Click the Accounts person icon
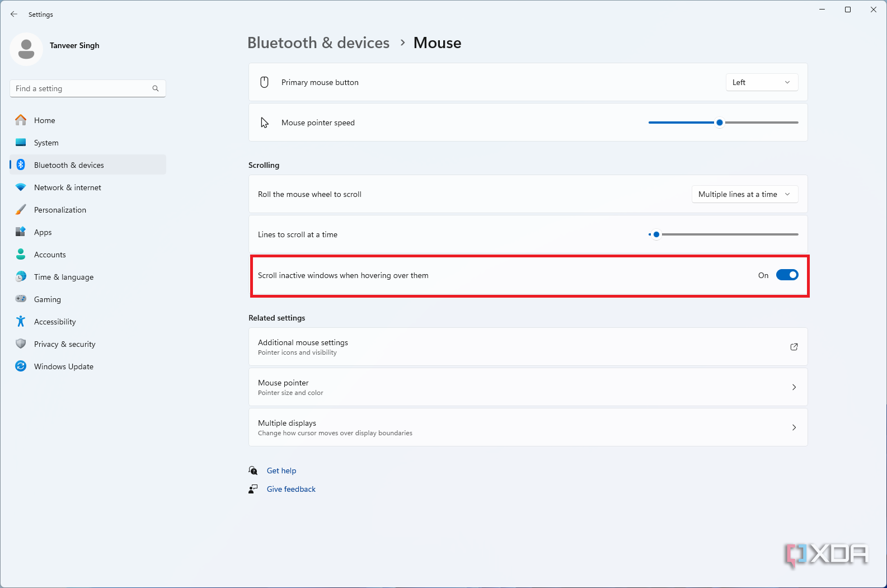Image resolution: width=887 pixels, height=588 pixels. (21, 254)
